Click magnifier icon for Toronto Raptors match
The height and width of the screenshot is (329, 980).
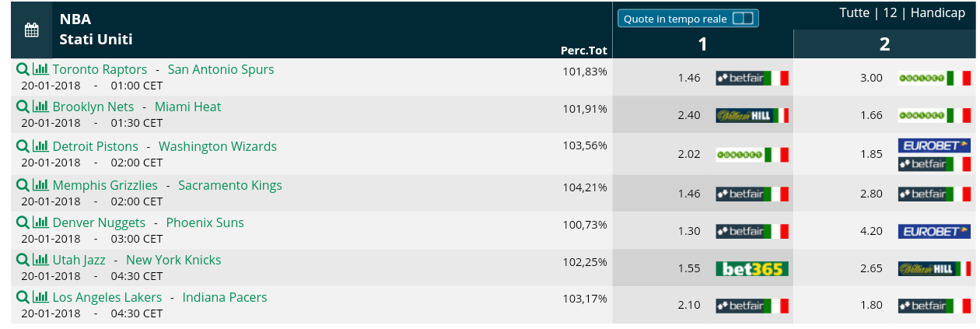click(23, 69)
